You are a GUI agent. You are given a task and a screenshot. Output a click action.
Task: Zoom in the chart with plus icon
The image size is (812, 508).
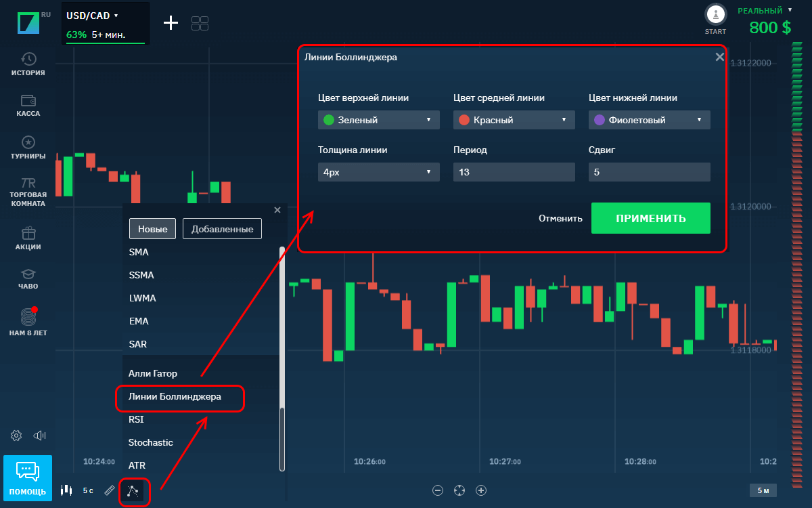pos(481,490)
